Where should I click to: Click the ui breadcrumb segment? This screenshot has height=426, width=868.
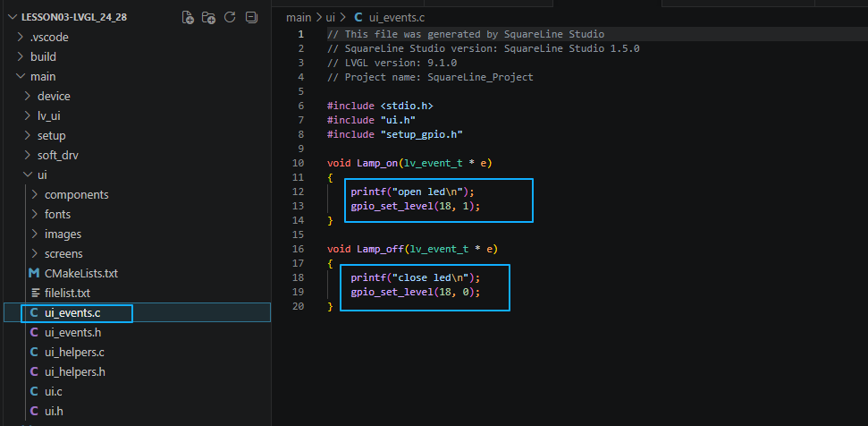point(330,17)
